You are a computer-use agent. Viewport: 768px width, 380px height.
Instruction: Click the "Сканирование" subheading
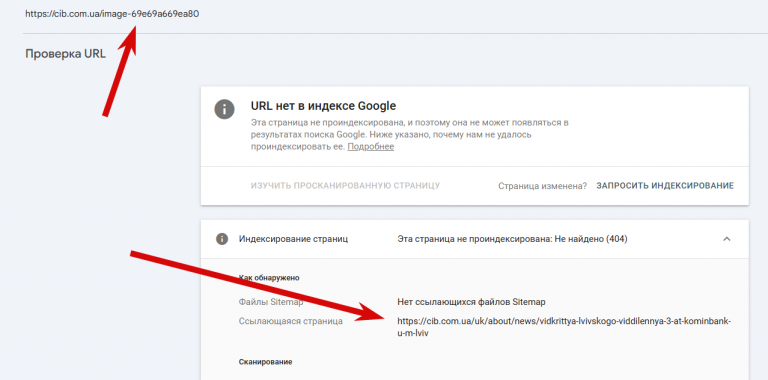265,362
